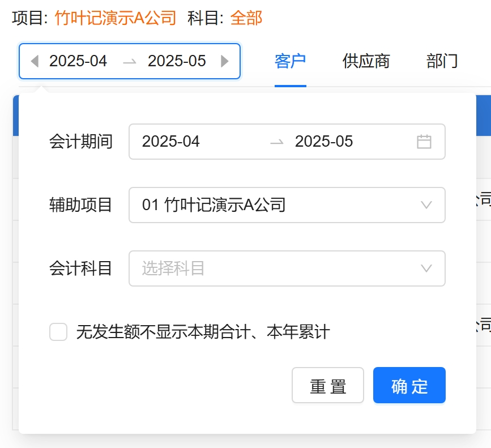Open the 选择科目 account dropdown
This screenshot has height=448, width=491.
pos(272,268)
